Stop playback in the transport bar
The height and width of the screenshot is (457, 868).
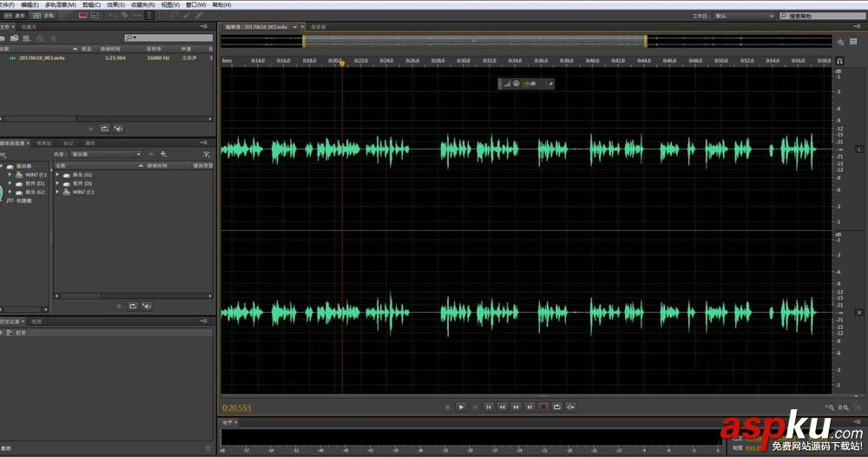tap(447, 407)
